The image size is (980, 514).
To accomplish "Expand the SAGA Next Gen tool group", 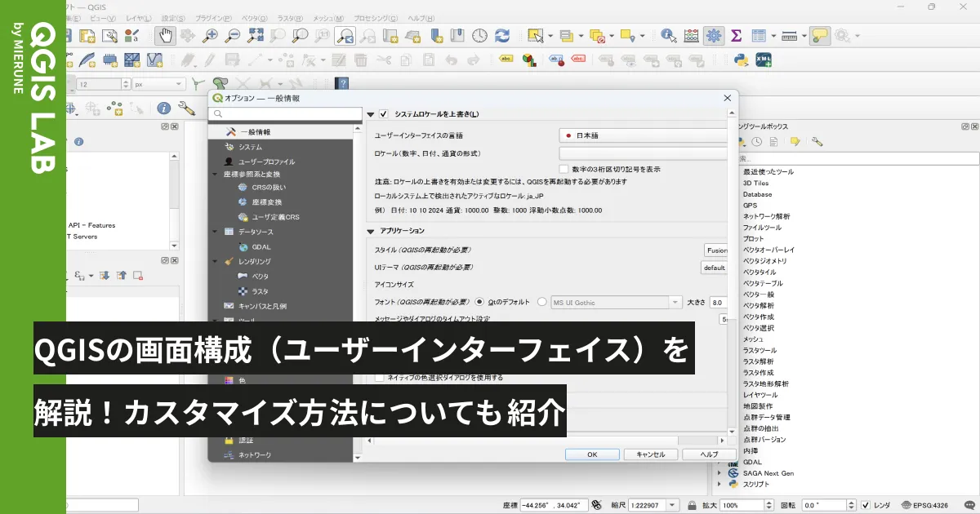I will click(x=719, y=473).
